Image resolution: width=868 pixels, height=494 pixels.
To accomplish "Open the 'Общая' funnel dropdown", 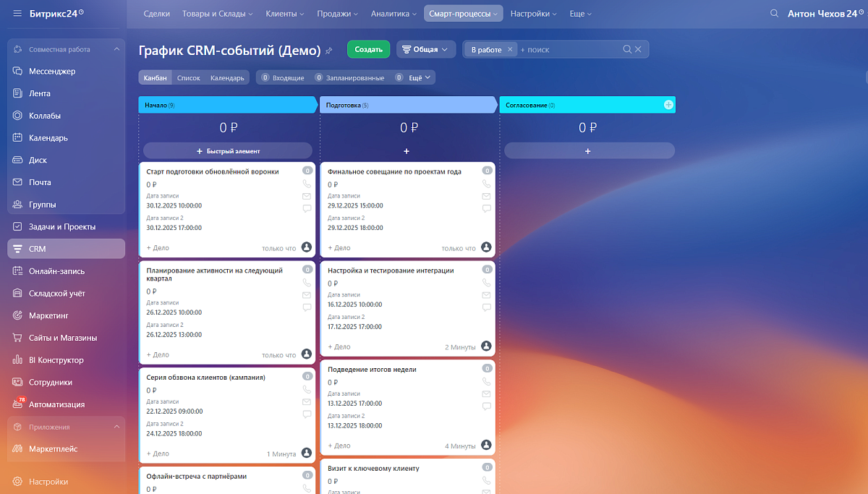I will coord(426,49).
